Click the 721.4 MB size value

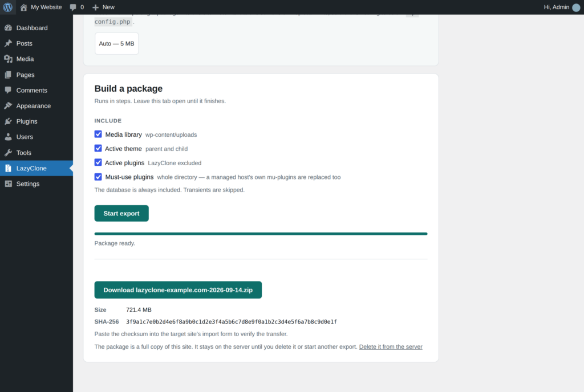(x=139, y=310)
